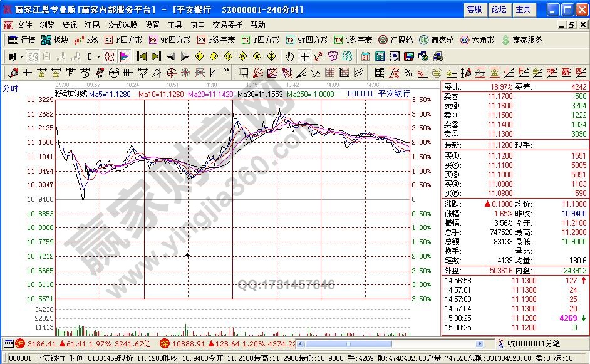The image size is (590, 364).
Task: Open the candlestick style dropdown arrow
Action: point(98,56)
